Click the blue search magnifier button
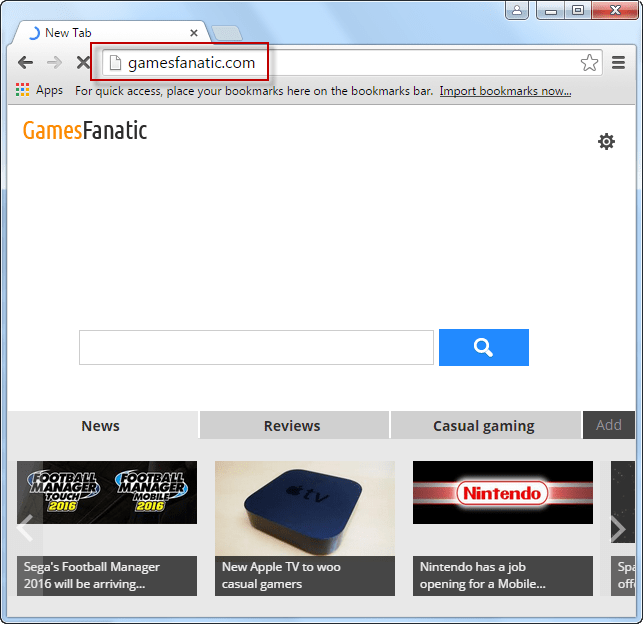Viewport: 643px width, 624px height. tap(484, 347)
